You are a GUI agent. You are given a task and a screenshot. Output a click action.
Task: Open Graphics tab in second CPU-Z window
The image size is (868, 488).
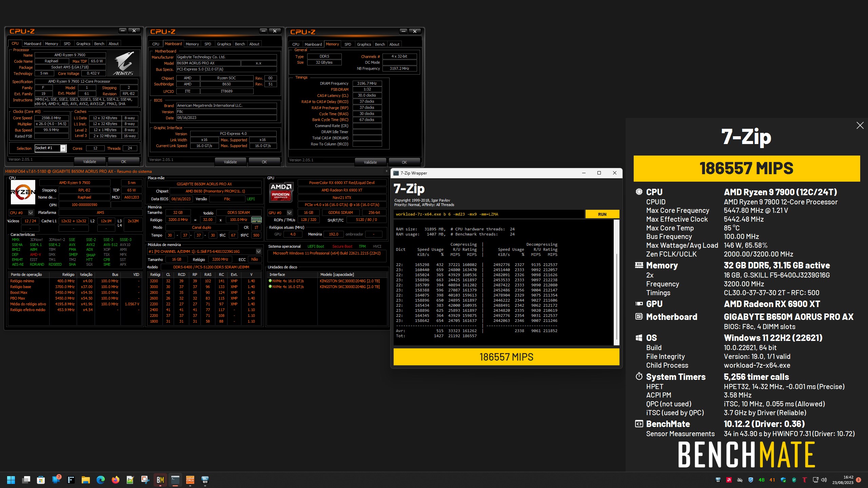[x=224, y=44]
